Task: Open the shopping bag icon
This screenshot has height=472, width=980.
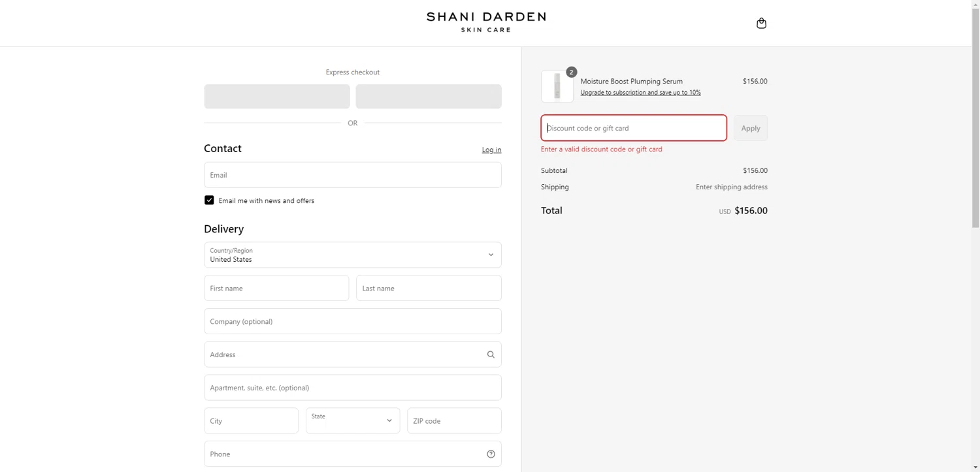Action: pos(761,24)
